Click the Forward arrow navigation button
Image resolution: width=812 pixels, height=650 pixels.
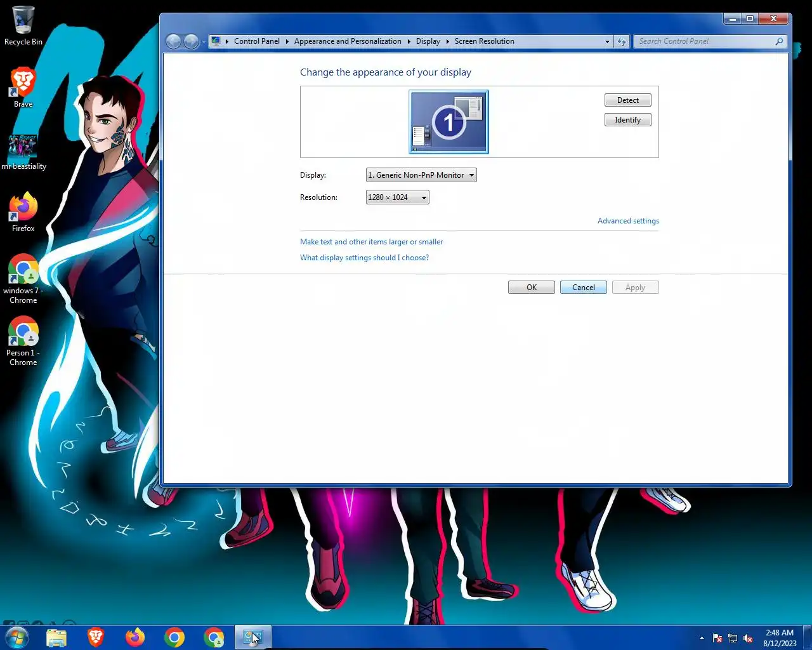191,41
